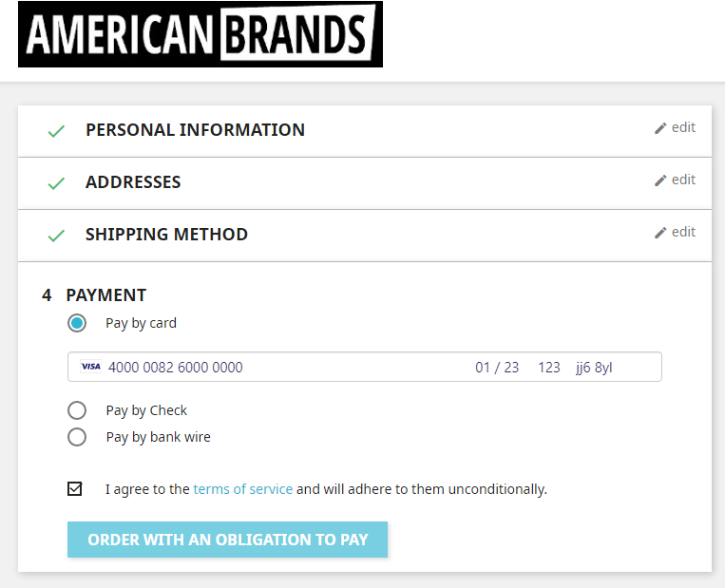Uncheck the terms of service agreement checkbox
Viewport: 725px width, 588px height.
click(75, 489)
